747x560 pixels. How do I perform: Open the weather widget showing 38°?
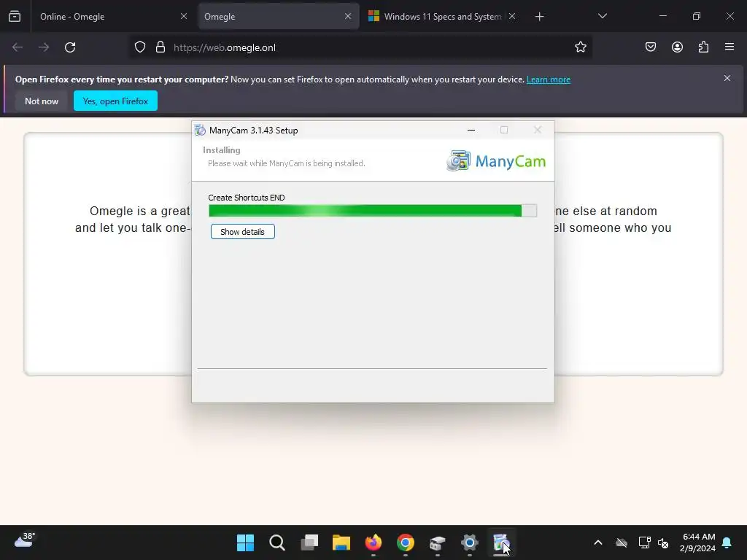pos(25,540)
